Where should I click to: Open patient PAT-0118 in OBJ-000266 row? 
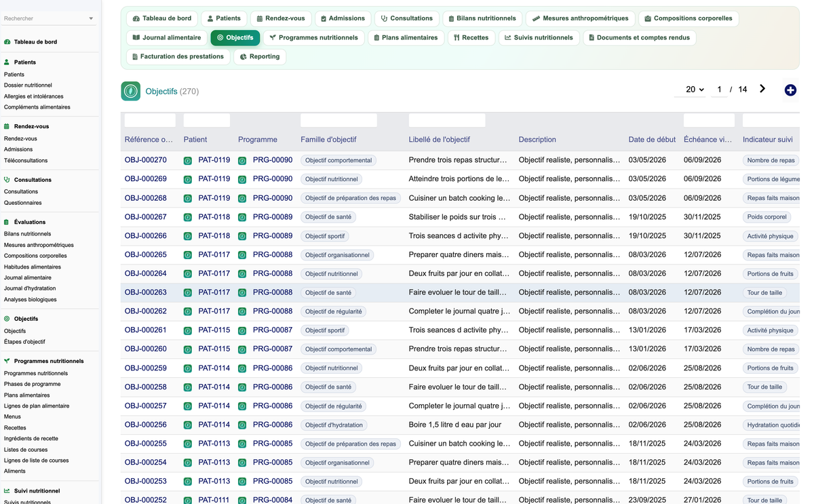coord(214,236)
